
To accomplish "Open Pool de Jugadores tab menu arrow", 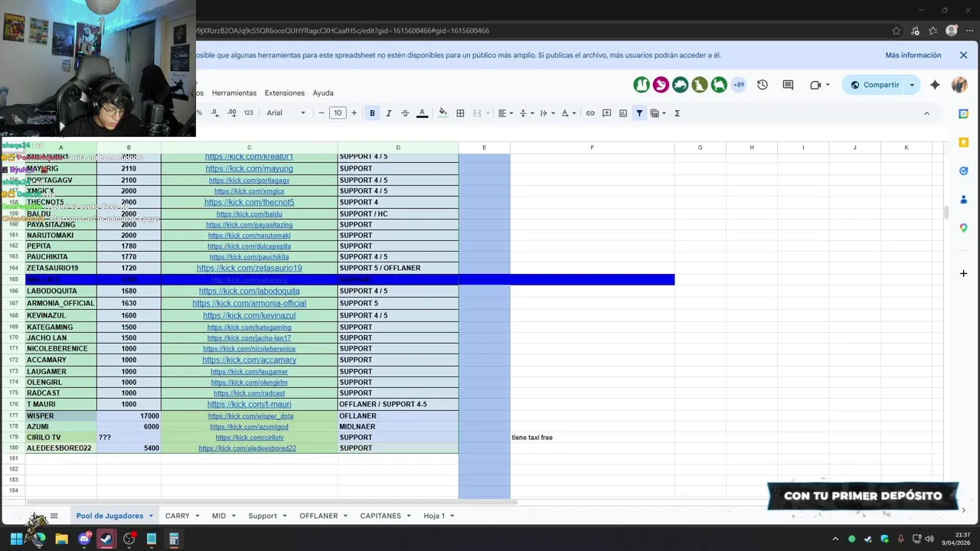I will (x=151, y=516).
